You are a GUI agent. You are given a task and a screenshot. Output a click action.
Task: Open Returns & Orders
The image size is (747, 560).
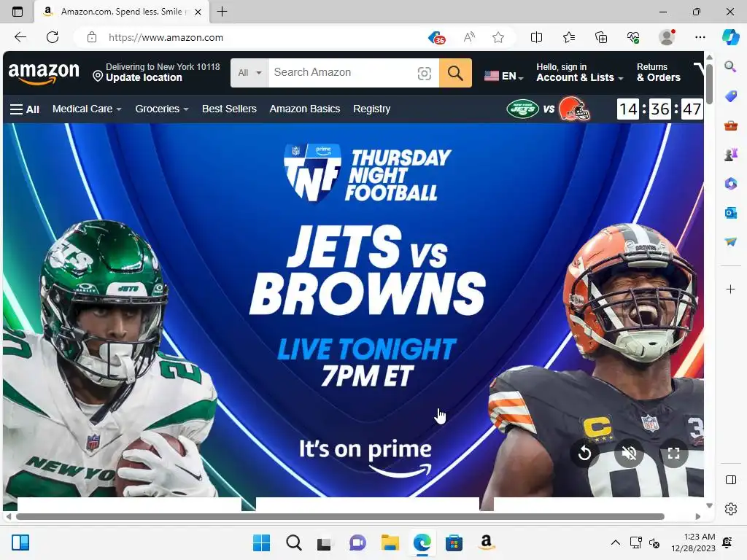click(659, 72)
